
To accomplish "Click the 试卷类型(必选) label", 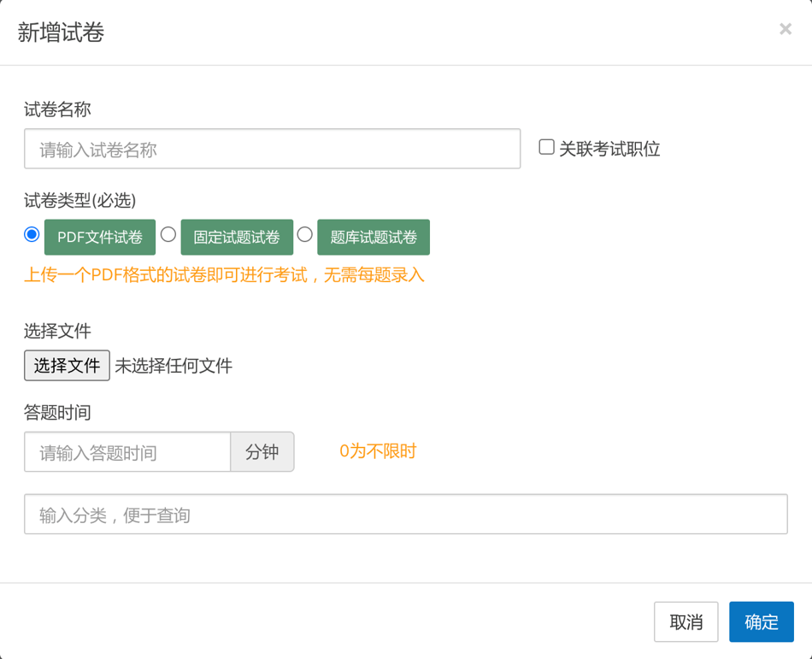I will (x=79, y=201).
